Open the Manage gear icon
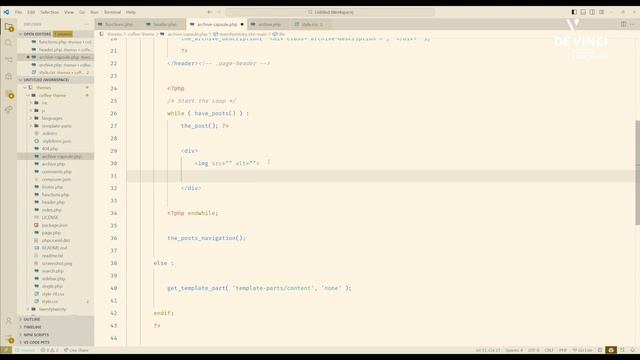This screenshot has height=360, width=640. 9,339
